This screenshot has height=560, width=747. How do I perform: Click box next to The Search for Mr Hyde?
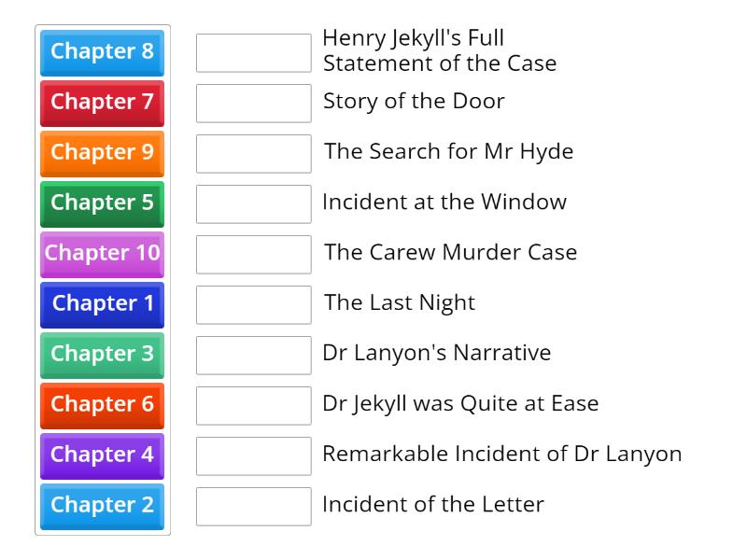coord(253,154)
